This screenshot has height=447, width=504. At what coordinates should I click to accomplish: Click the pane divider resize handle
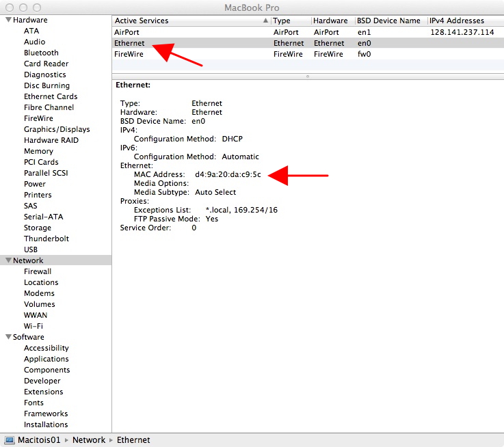308,77
